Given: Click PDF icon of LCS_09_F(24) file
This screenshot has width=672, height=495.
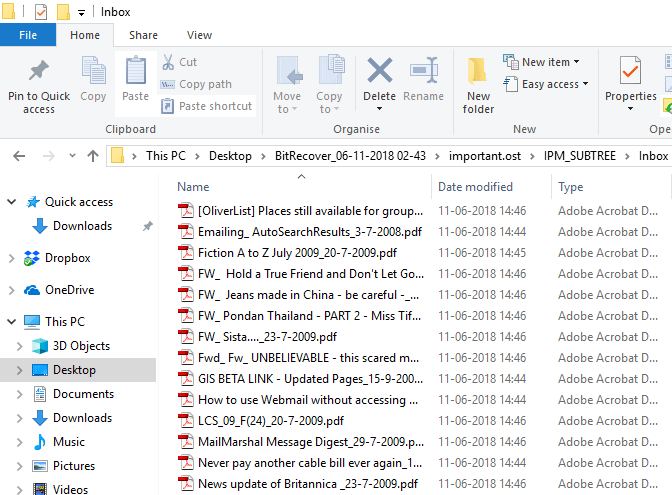Looking at the screenshot, I should pos(186,421).
